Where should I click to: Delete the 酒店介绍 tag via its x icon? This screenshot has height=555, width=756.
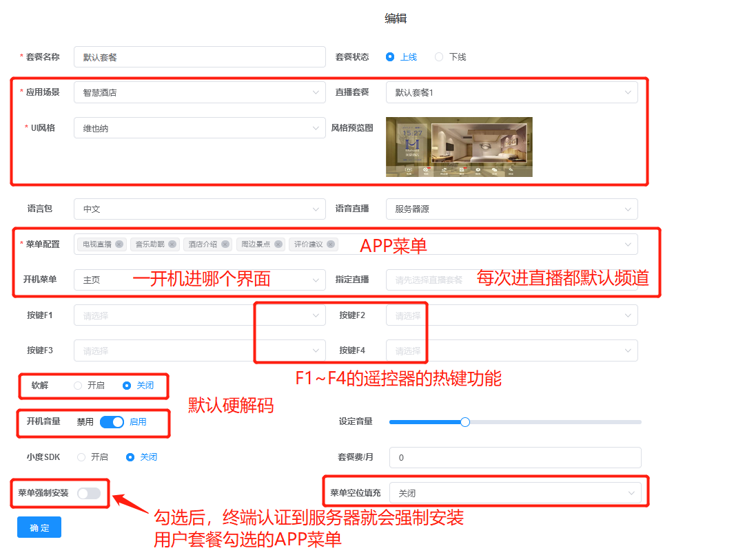pos(225,244)
